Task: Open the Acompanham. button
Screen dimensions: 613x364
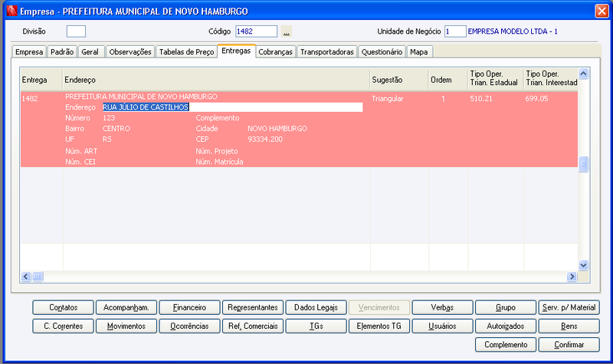Action: 126,307
